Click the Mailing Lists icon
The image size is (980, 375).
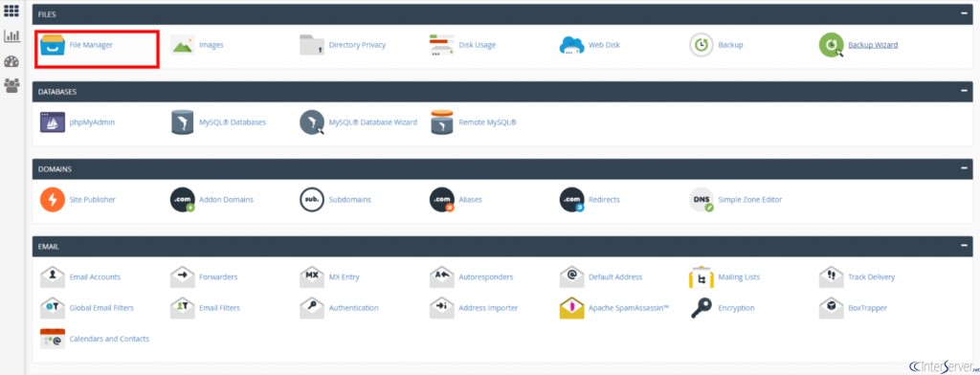point(702,276)
